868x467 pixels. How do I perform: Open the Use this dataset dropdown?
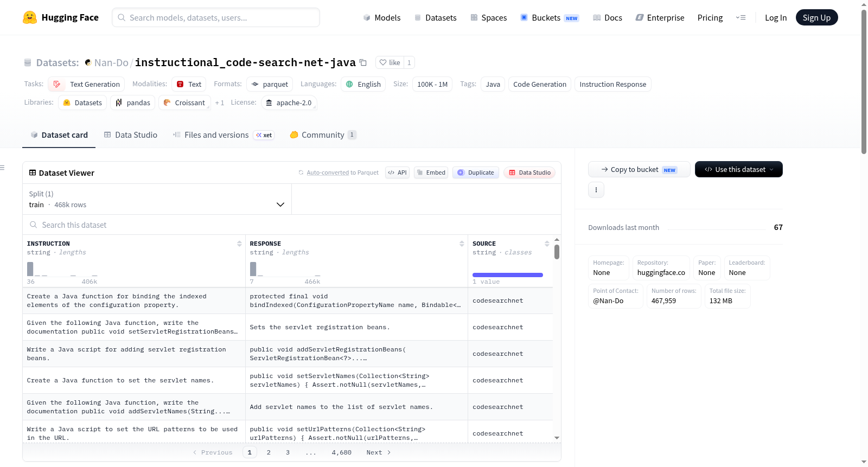click(x=738, y=169)
